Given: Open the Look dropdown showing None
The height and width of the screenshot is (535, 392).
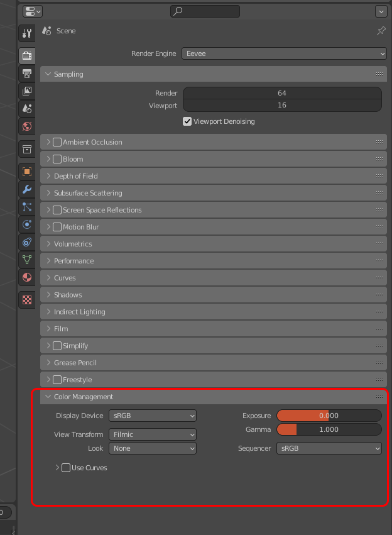Looking at the screenshot, I should [x=153, y=448].
